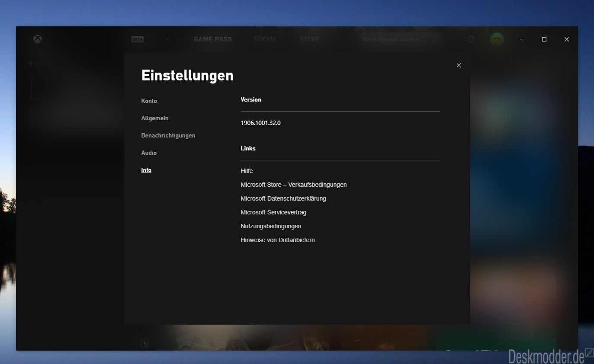Click the Einstellungen heading
Image resolution: width=594 pixels, height=364 pixels.
187,76
